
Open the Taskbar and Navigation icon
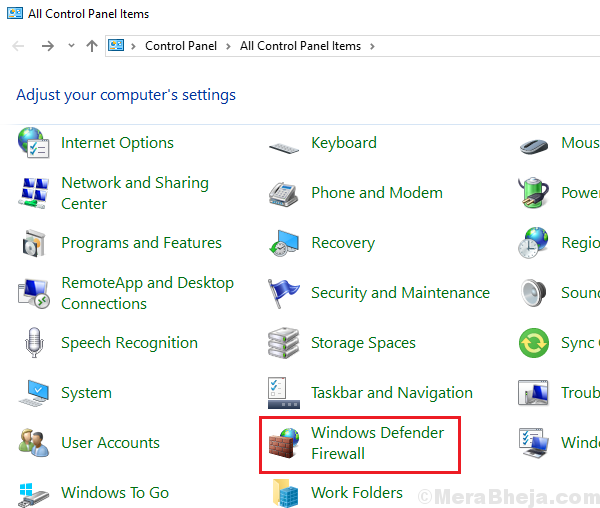click(x=284, y=393)
